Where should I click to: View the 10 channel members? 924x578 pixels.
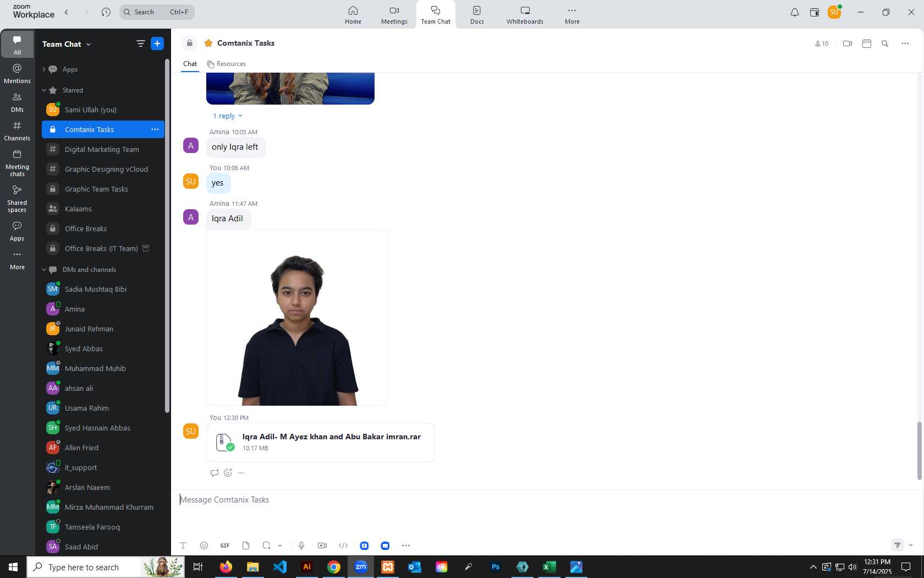pyautogui.click(x=822, y=43)
